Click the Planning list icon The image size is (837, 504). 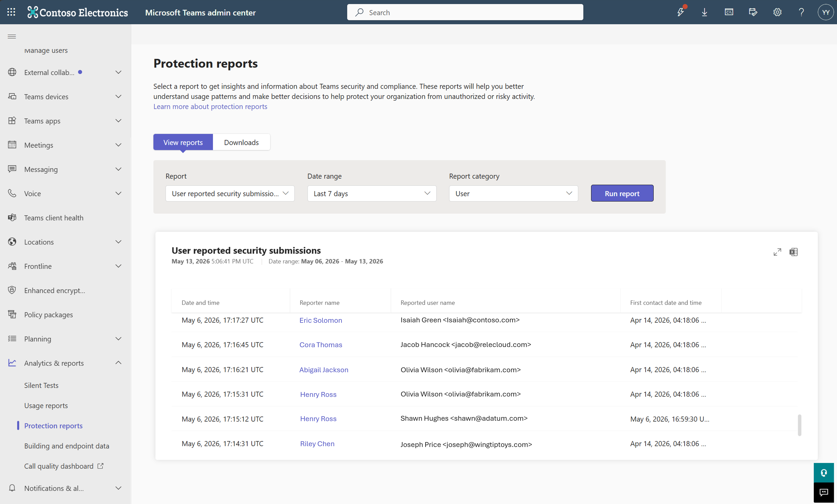(12, 339)
